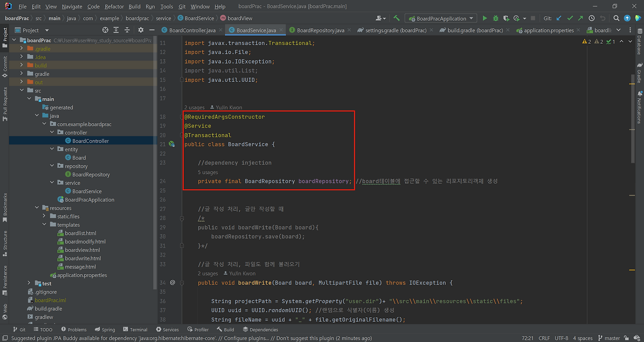Start the debugger with the bug icon
Viewport: 644px width, 342px height.
(495, 18)
